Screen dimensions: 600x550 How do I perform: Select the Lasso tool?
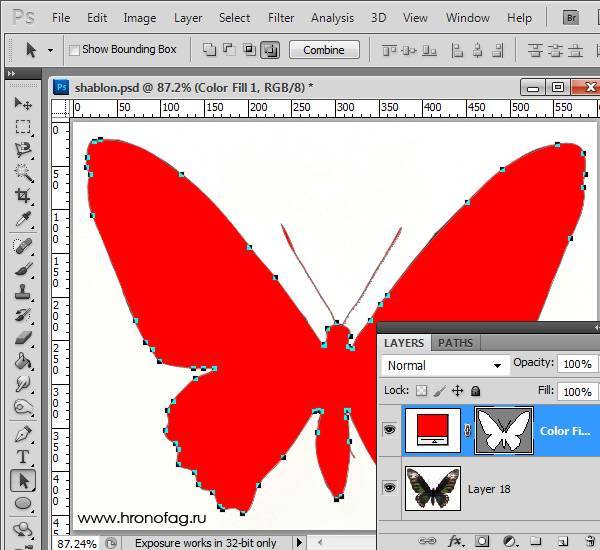[x=23, y=150]
